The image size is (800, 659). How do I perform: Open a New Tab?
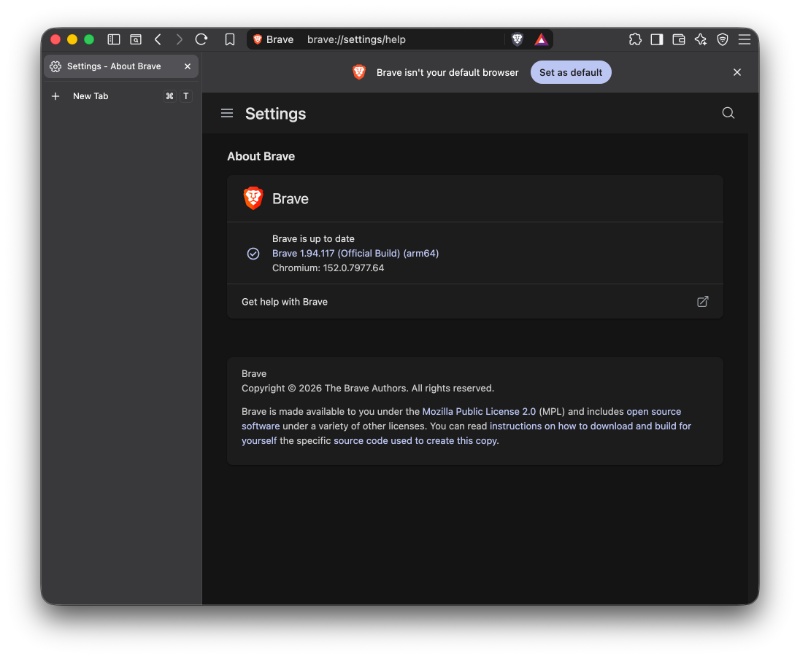[x=121, y=96]
